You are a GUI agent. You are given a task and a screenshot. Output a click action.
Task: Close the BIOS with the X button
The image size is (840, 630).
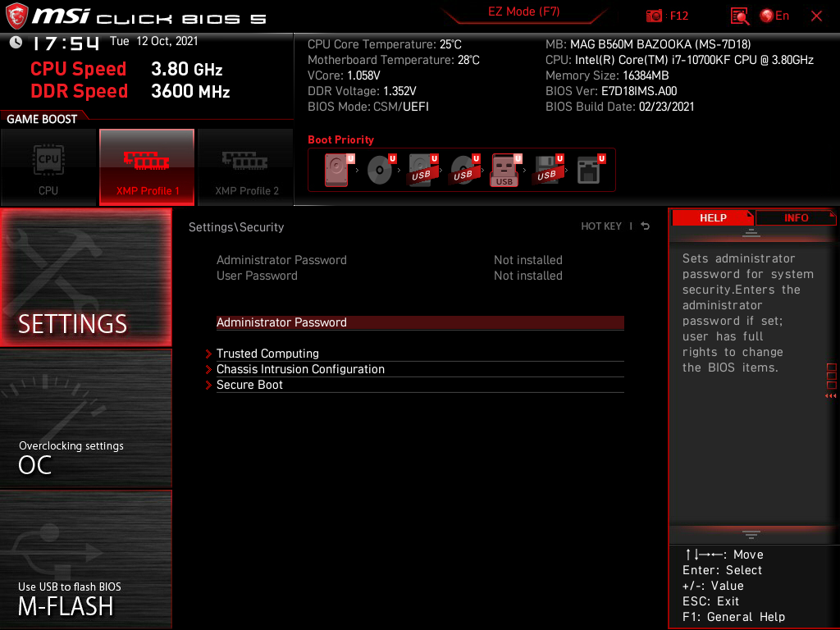816,16
